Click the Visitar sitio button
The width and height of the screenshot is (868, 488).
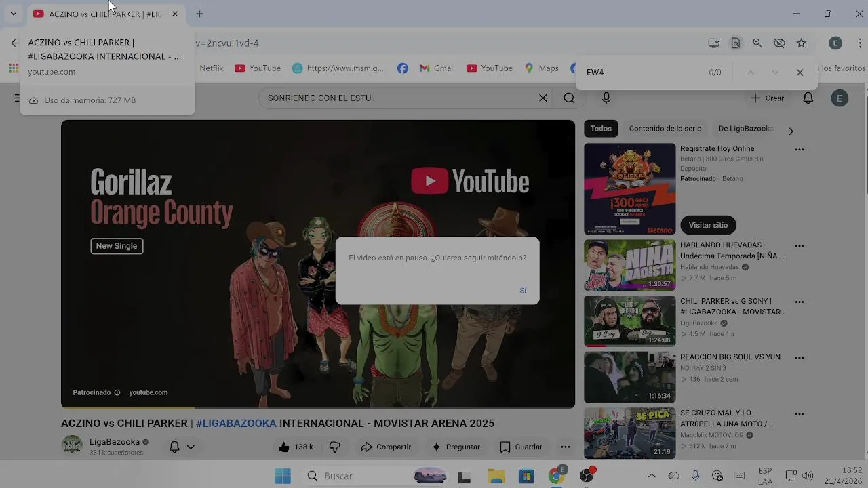[x=708, y=225]
